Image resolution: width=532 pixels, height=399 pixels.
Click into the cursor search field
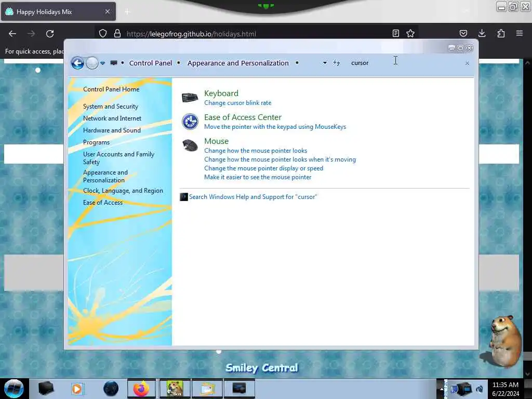click(x=405, y=63)
